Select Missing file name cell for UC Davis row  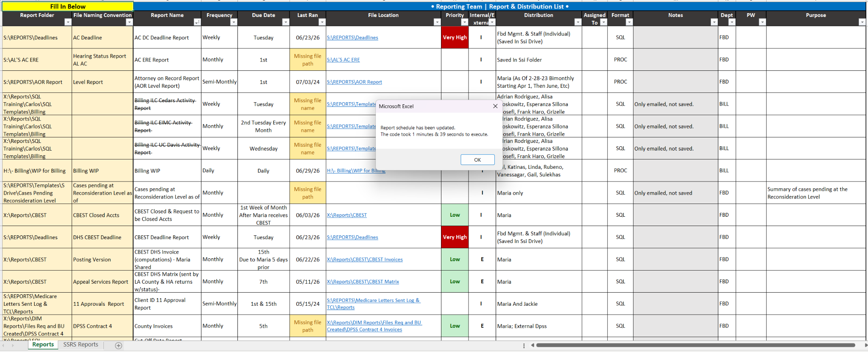tap(308, 148)
